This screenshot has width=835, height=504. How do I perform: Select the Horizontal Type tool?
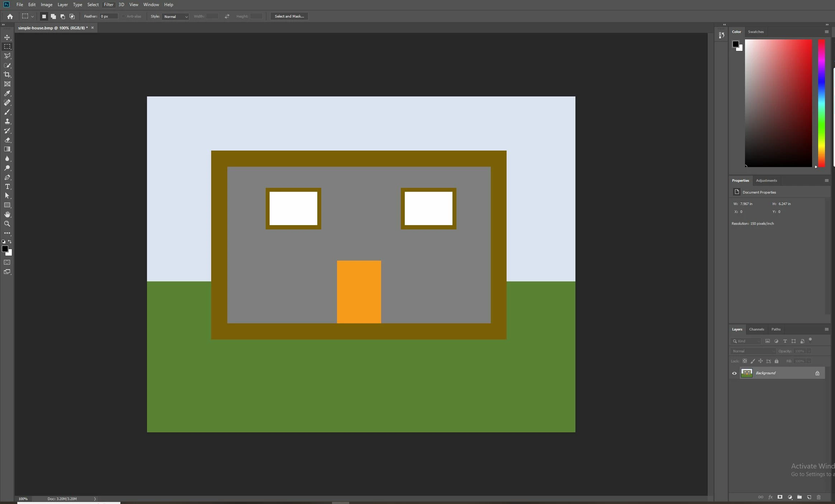click(x=7, y=186)
